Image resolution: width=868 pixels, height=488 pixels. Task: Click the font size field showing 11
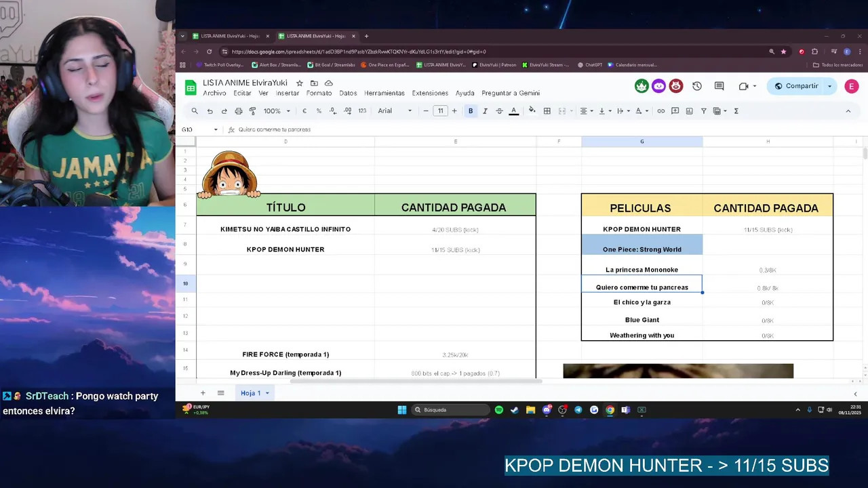[x=440, y=111]
